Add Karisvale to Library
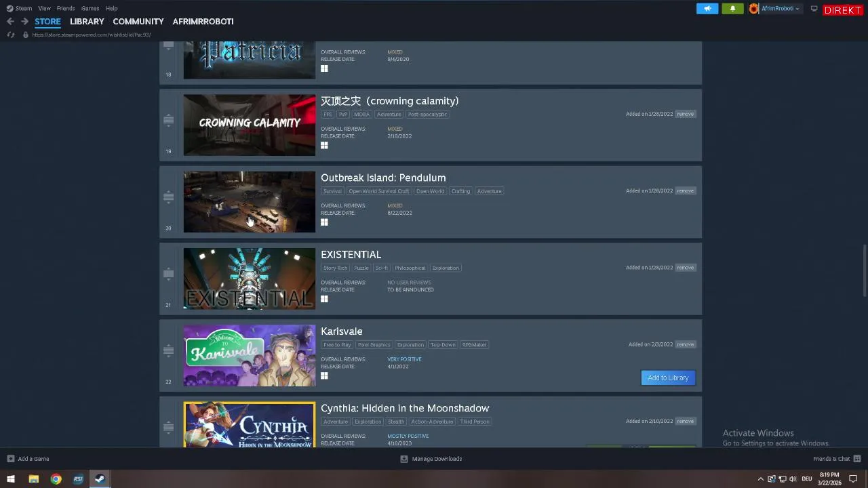Viewport: 868px width, 488px height. click(x=668, y=378)
